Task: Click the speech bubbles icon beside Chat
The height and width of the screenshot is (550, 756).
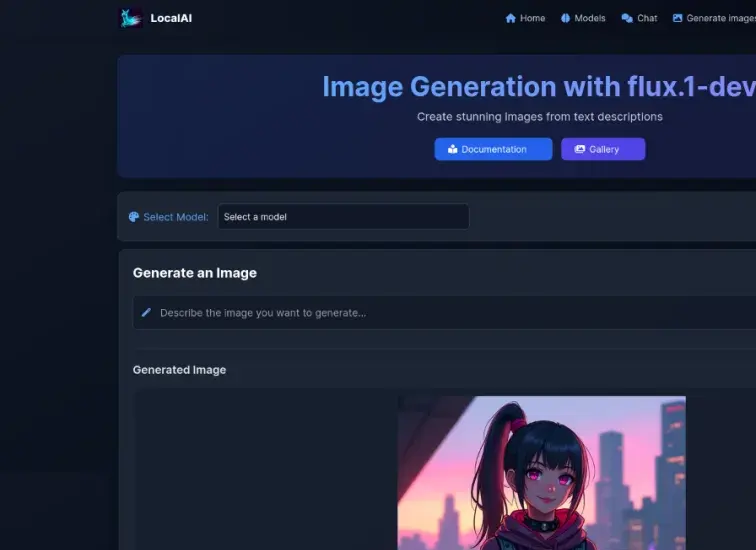Action: [627, 18]
